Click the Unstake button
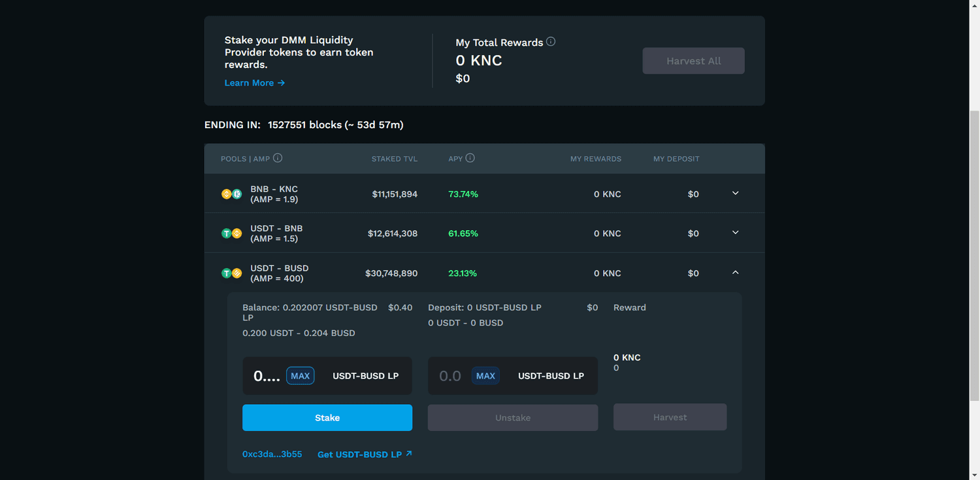 (513, 418)
